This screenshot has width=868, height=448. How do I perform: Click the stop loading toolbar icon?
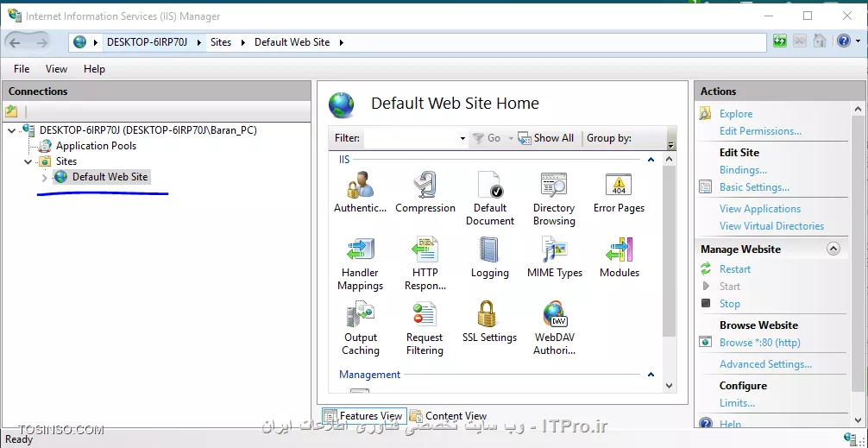[x=799, y=41]
